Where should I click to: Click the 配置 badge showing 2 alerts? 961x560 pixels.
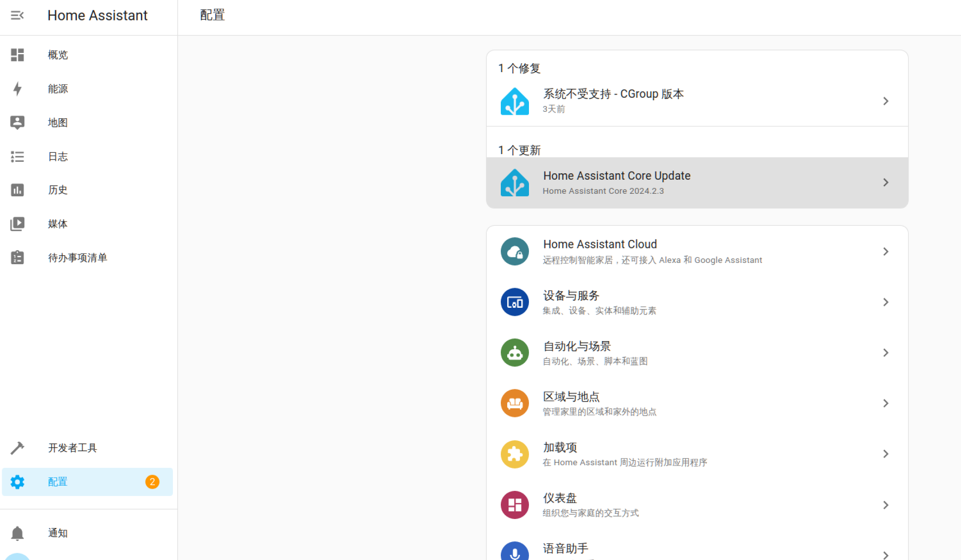[153, 482]
